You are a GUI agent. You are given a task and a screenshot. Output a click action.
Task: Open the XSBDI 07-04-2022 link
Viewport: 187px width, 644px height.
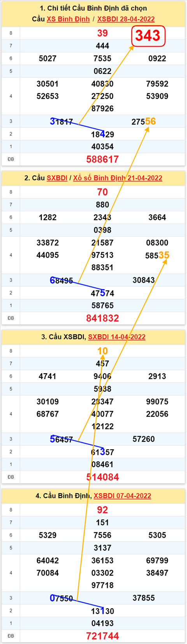tap(122, 496)
